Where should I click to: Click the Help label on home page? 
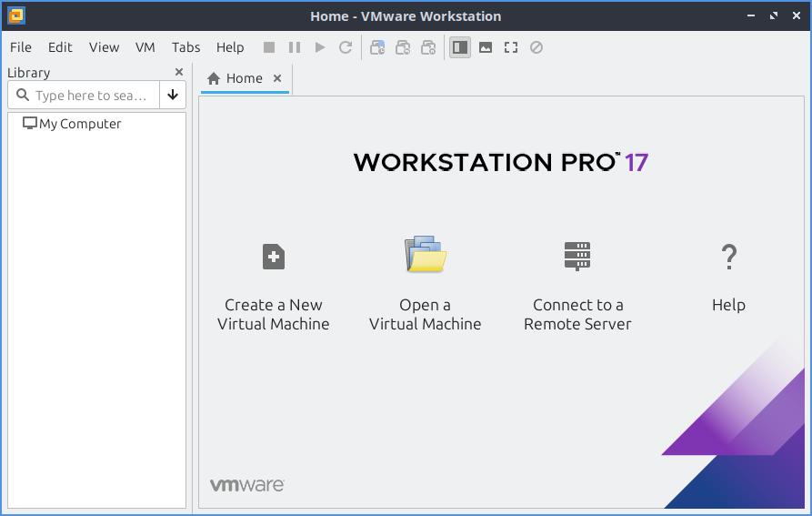[728, 305]
